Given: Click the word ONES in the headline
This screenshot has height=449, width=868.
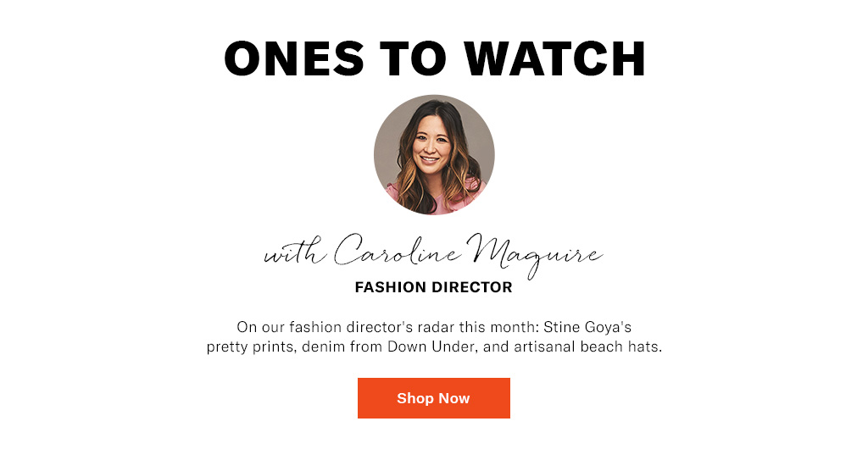Looking at the screenshot, I should (x=293, y=58).
